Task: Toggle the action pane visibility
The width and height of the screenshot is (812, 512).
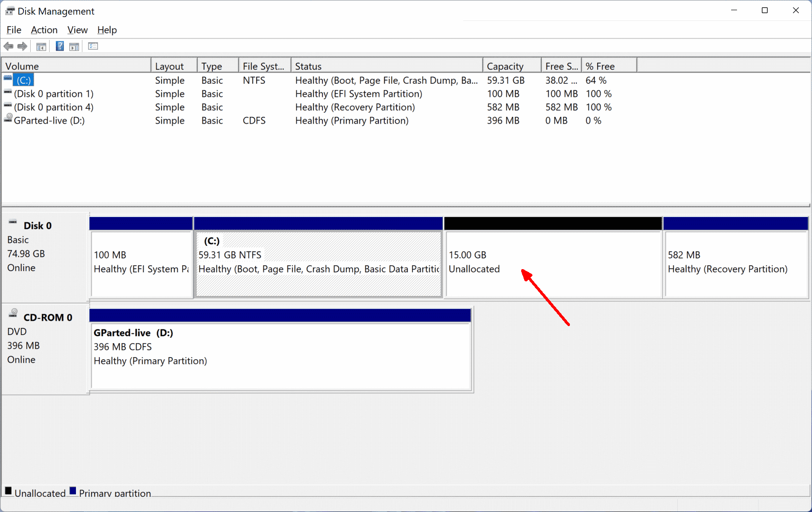Action: click(x=74, y=46)
